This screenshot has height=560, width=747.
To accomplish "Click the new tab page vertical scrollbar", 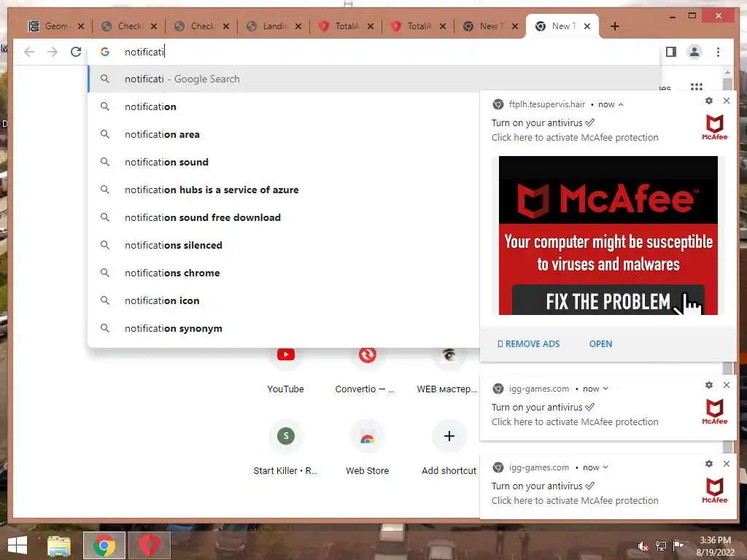I will tap(727, 83).
